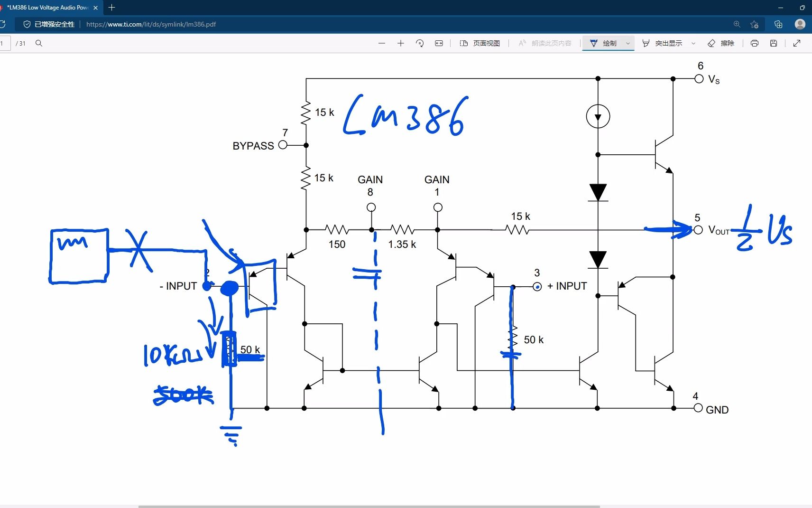The height and width of the screenshot is (508, 812).
Task: Open the find search icon in PDF toolbar
Action: pos(39,43)
